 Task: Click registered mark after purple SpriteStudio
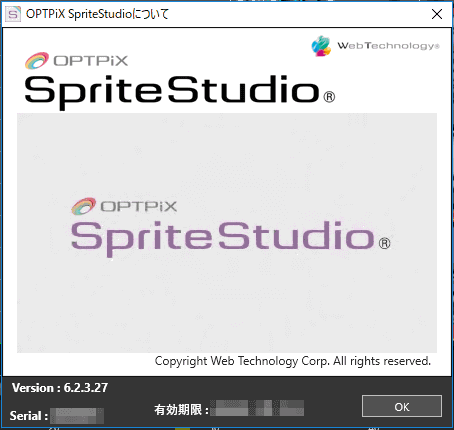coord(385,243)
